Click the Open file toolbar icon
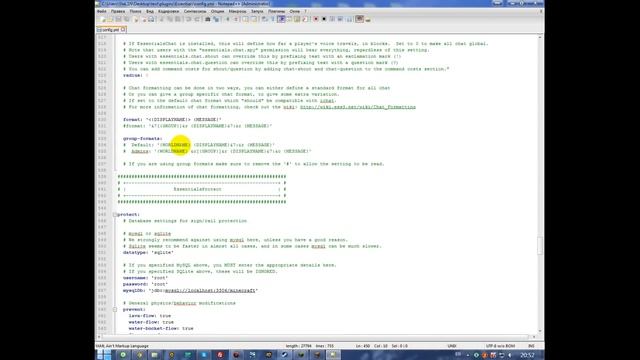 [x=110, y=19]
